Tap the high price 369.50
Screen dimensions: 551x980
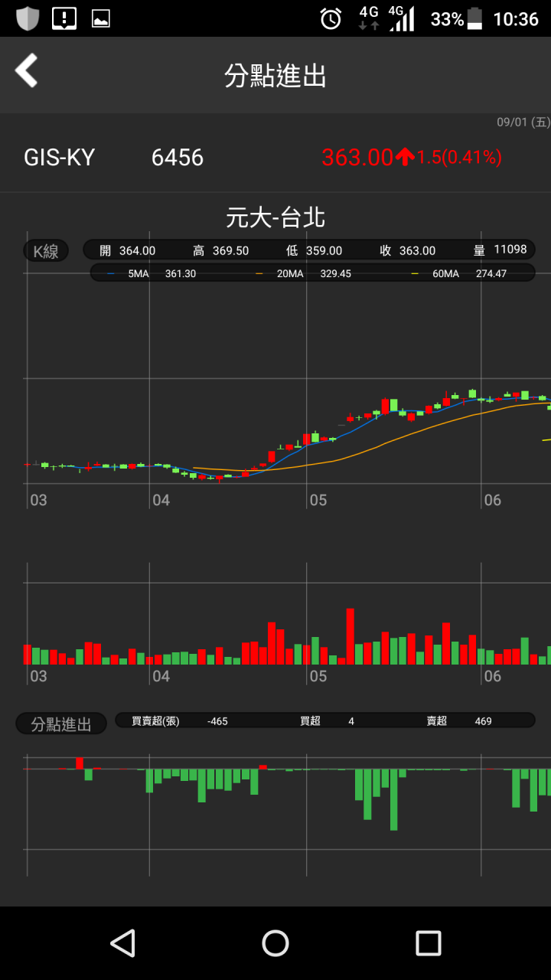click(230, 250)
